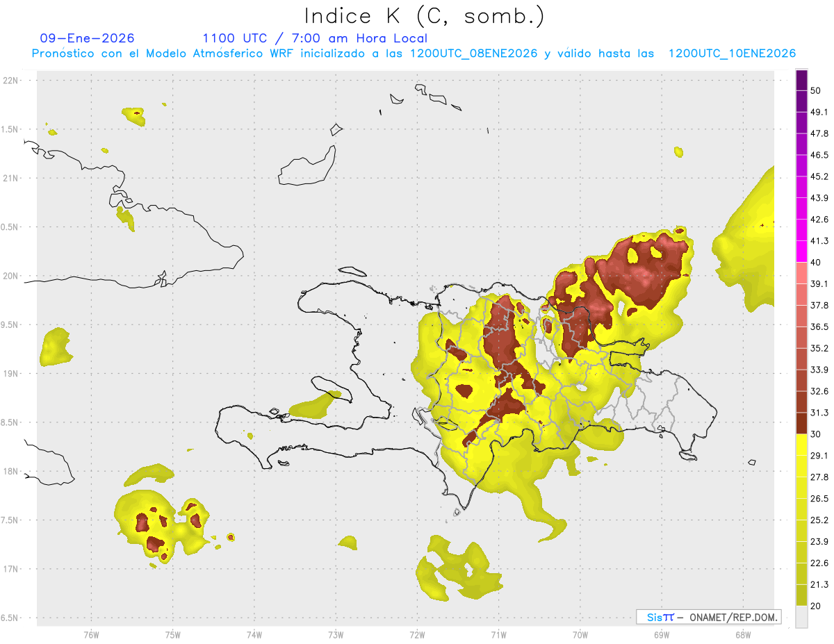The width and height of the screenshot is (834, 644).
Task: Click the "40" value on the color scale
Action: coord(816,263)
